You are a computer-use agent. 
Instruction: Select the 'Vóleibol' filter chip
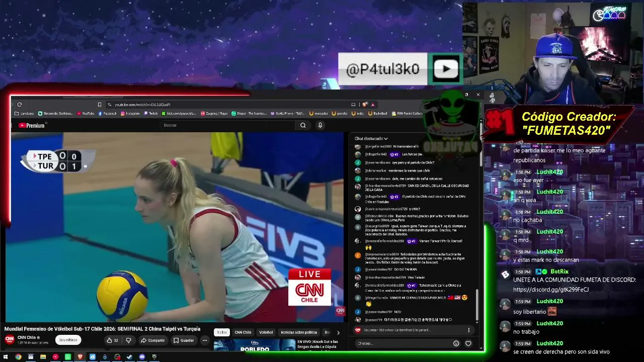[266, 332]
